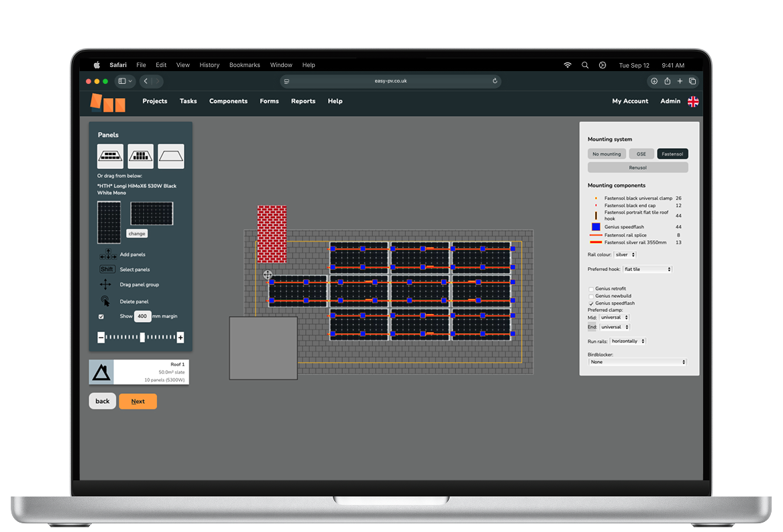
Task: Click the orange Next button
Action: (x=138, y=401)
